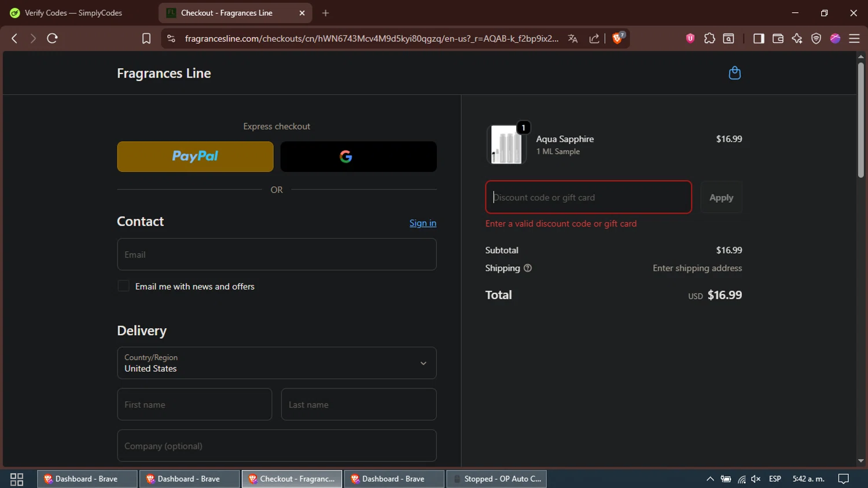This screenshot has height=488, width=868.
Task: Toggle the browser sidebar panel icon
Action: pyautogui.click(x=759, y=38)
